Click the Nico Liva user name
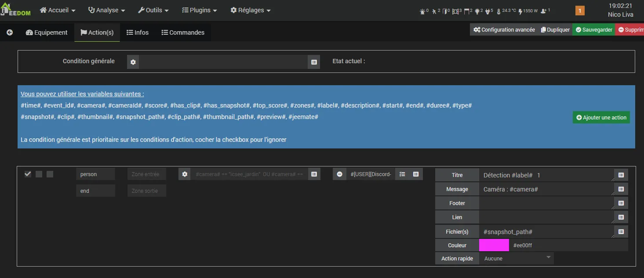 click(x=621, y=14)
